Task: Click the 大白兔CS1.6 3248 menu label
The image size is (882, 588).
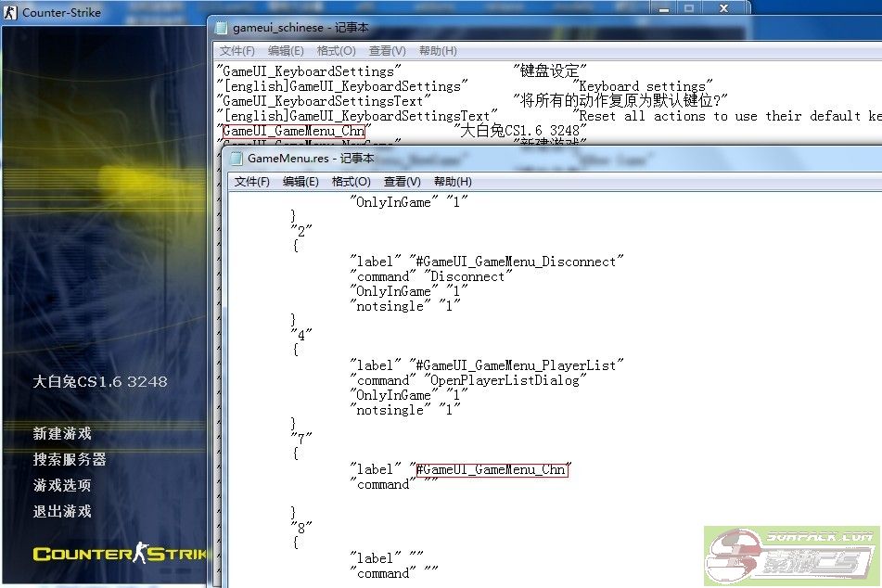Action: pos(100,381)
